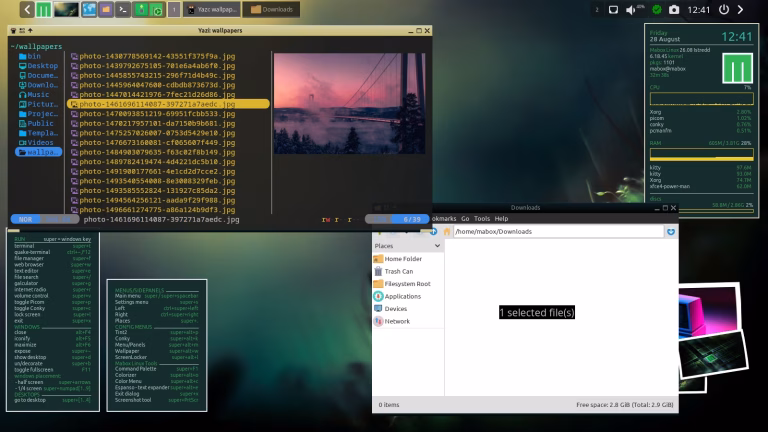
Task: Select the Public folder in Yazi
Action: tap(36, 123)
